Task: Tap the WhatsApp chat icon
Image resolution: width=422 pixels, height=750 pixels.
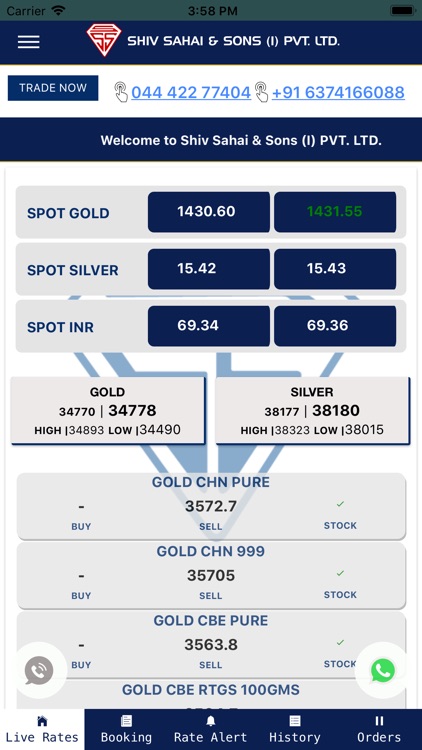Action: 383,670
